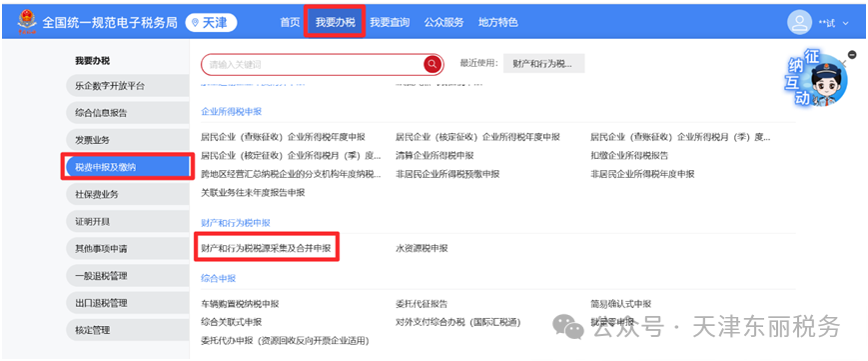
Task: Open 公众服务 in top navigation
Action: click(x=443, y=23)
